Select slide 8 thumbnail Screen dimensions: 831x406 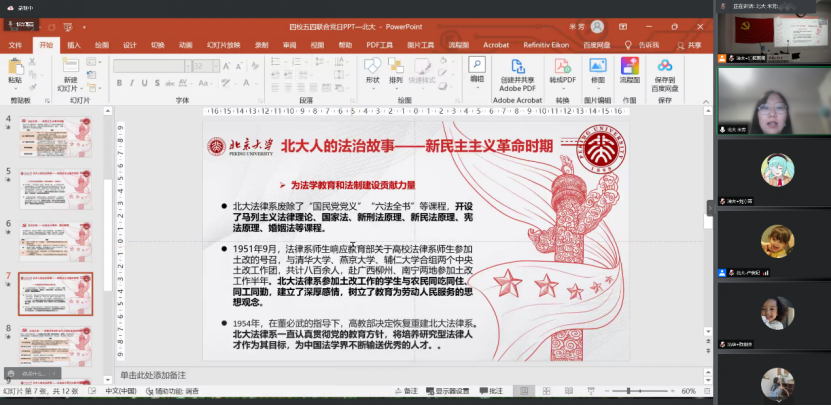[56, 346]
